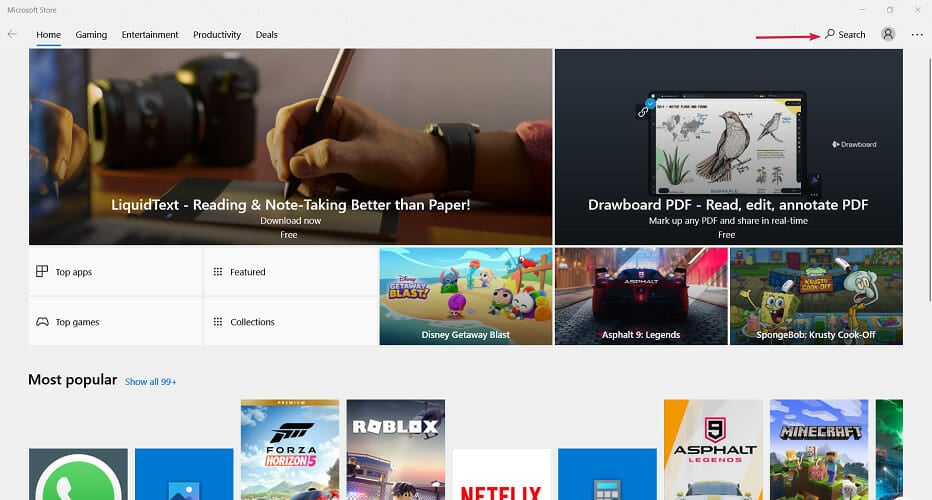Open the Minecraft game cover

click(819, 449)
